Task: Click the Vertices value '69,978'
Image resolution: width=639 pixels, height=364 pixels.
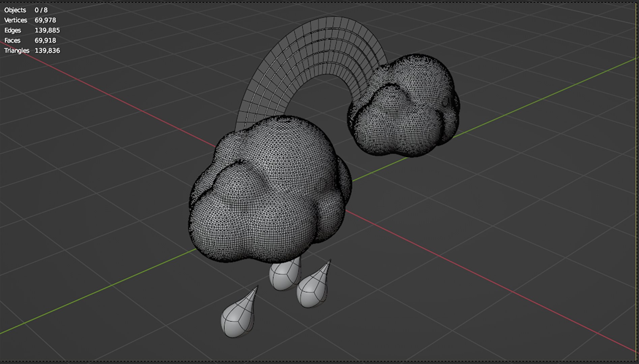Action: (45, 20)
